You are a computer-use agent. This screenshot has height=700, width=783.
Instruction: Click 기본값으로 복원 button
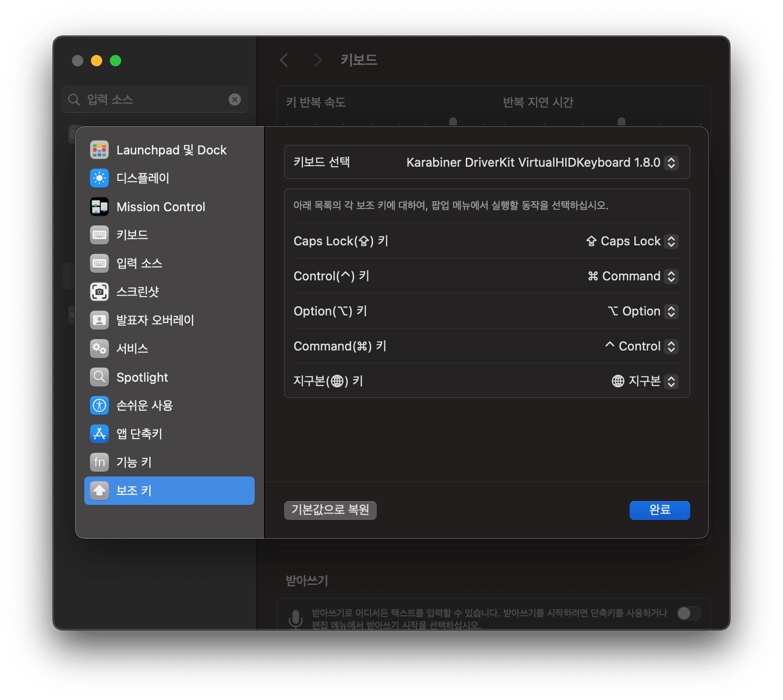pyautogui.click(x=330, y=510)
